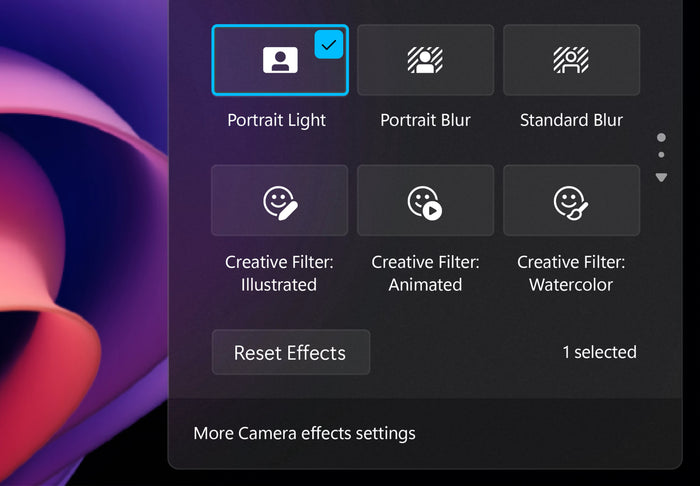Screen dimensions: 700x486
Task: Click the "Portrait Blur" text label
Action: tap(425, 120)
